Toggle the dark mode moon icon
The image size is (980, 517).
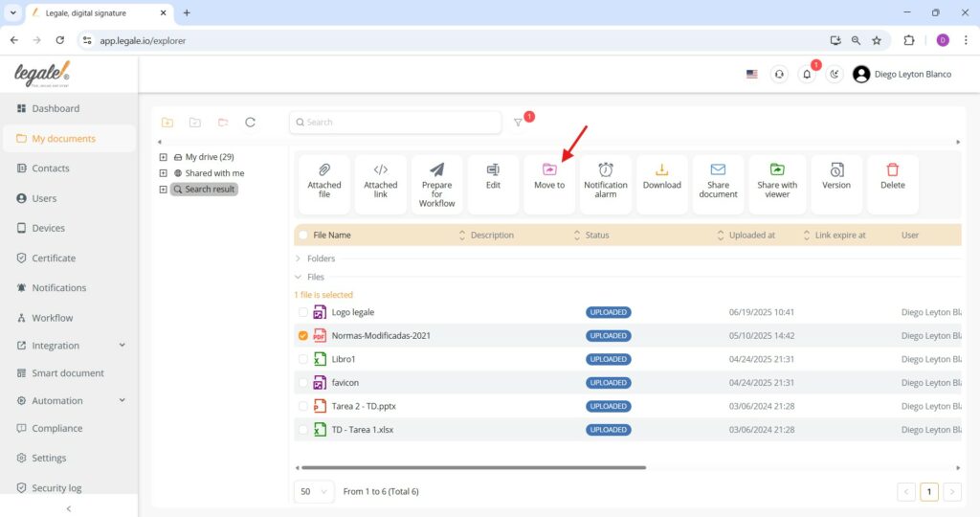[835, 74]
